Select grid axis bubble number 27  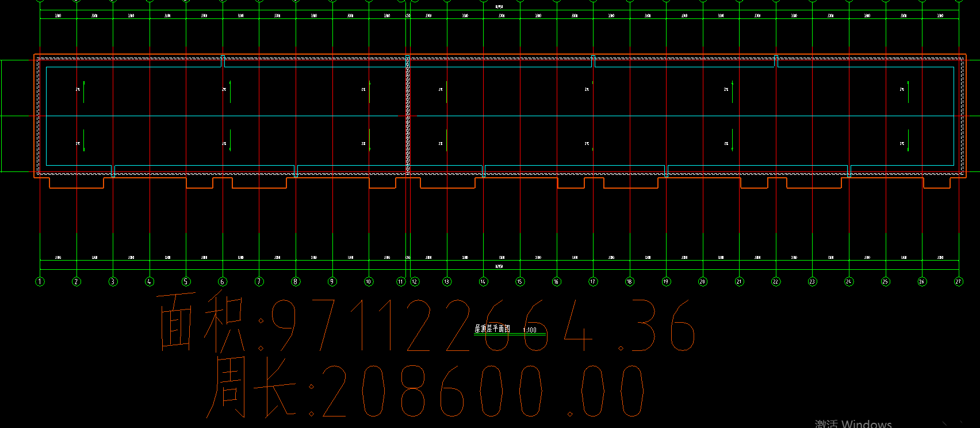click(x=959, y=281)
